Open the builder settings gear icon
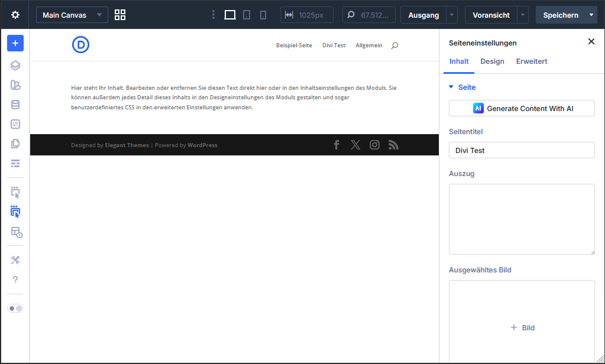The height and width of the screenshot is (364, 605). tap(15, 15)
